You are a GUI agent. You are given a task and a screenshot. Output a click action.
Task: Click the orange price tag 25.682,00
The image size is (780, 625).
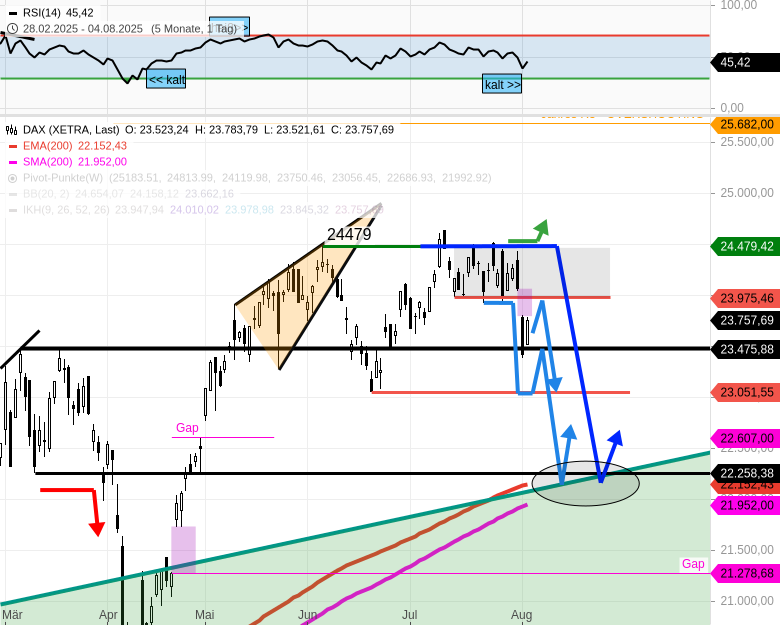point(744,124)
